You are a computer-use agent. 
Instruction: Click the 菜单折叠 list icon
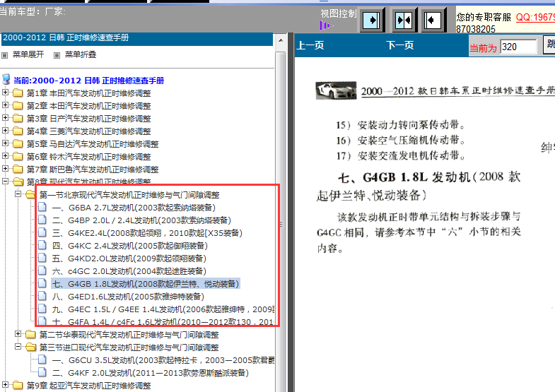(57, 55)
